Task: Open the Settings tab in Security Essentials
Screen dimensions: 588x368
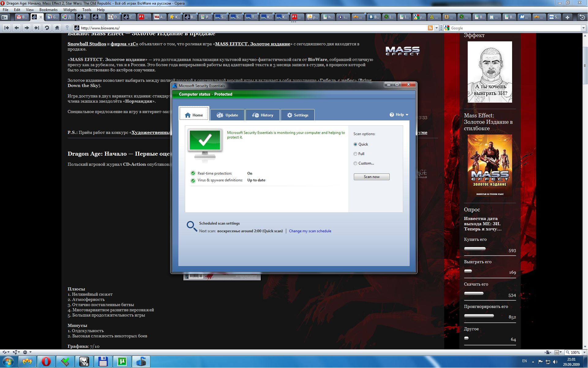Action: (x=298, y=115)
